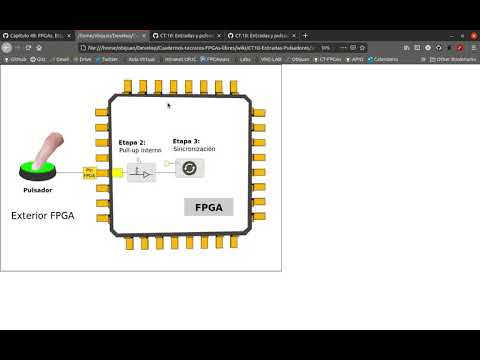Click the Pocket save icon
This screenshot has width=480, height=360.
[x=353, y=48]
